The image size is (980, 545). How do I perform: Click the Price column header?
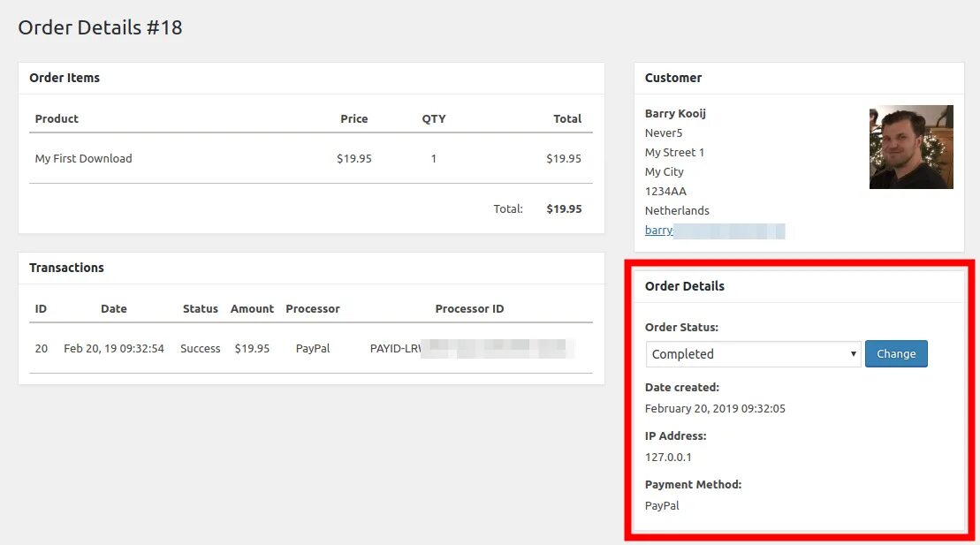click(353, 118)
